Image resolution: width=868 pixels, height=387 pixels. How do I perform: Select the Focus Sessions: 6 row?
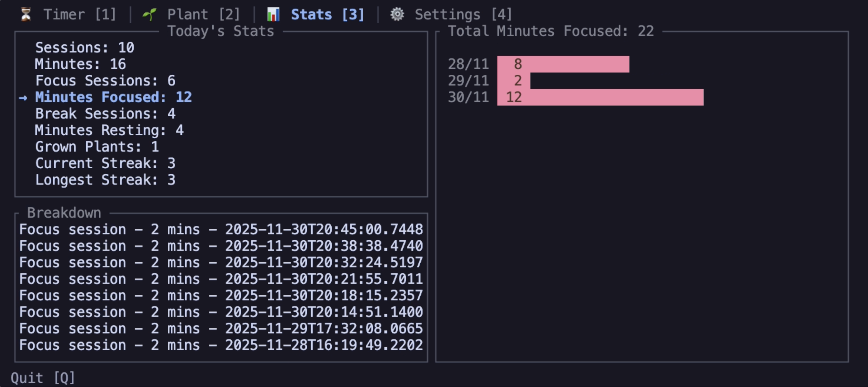pos(105,80)
